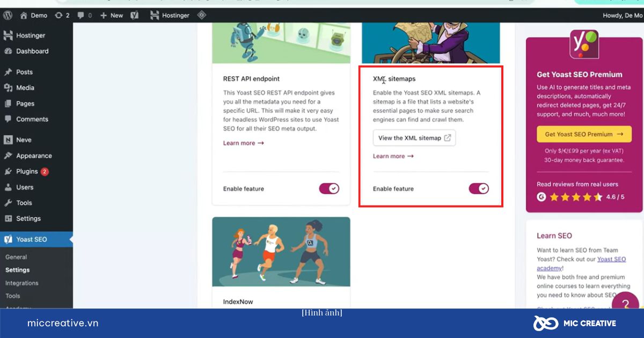
Task: Open Yoast SEO Settings submenu
Action: click(x=17, y=270)
